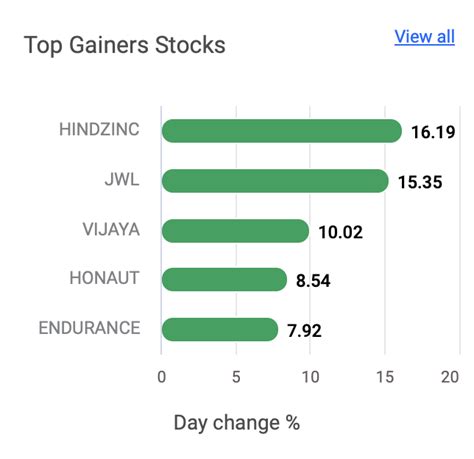This screenshot has width=474, height=459.
Task: Select the ENDURANCE stock label
Action: click(89, 328)
